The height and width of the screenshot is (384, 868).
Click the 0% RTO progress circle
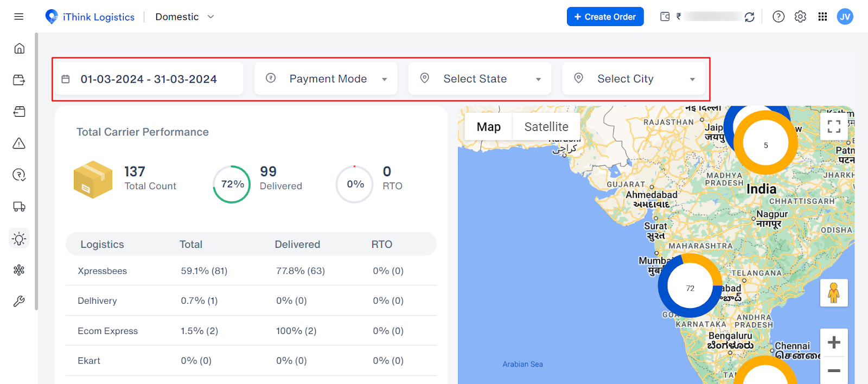(355, 184)
